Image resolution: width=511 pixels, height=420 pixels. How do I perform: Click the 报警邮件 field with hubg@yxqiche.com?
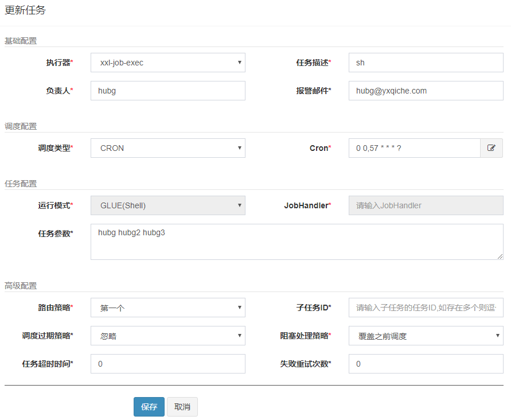click(426, 91)
